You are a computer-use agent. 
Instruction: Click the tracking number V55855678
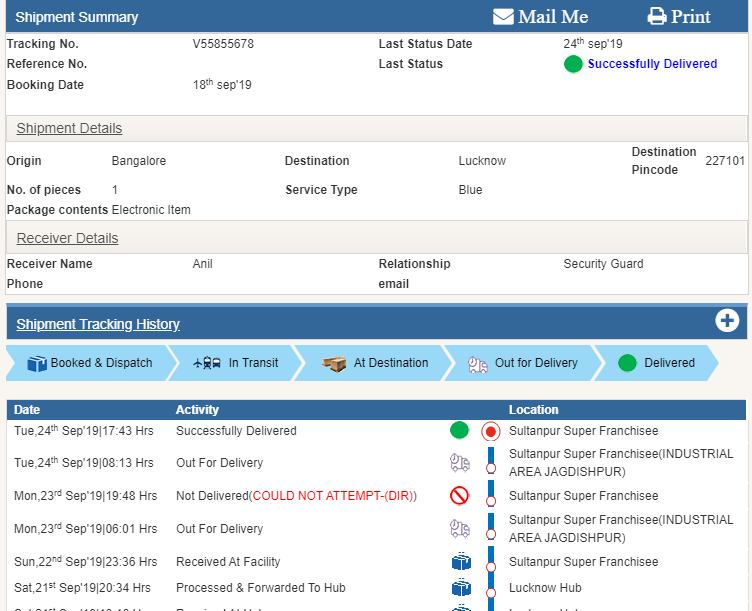(x=223, y=44)
